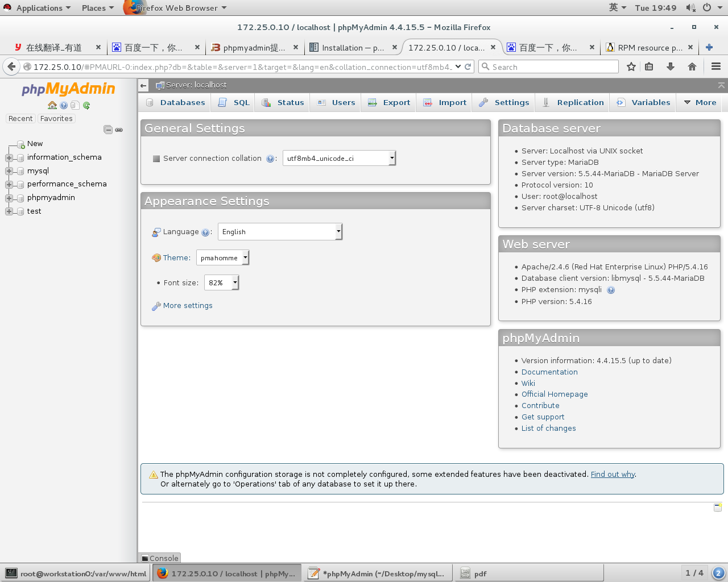728x582 pixels.
Task: Click the green reload navigation panel icon
Action: (86, 105)
